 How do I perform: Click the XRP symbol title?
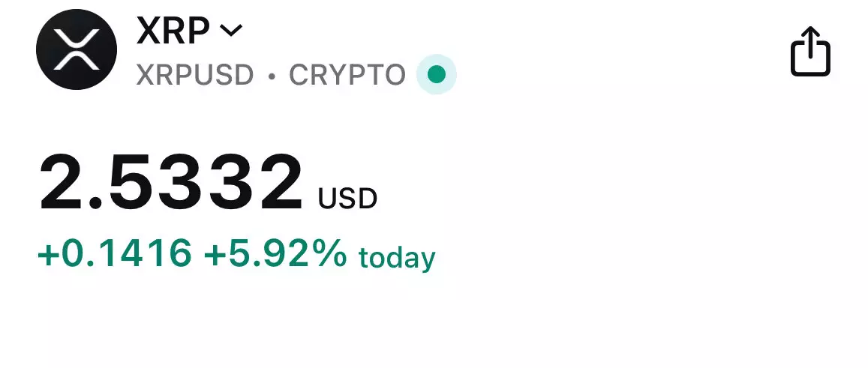pos(174,30)
